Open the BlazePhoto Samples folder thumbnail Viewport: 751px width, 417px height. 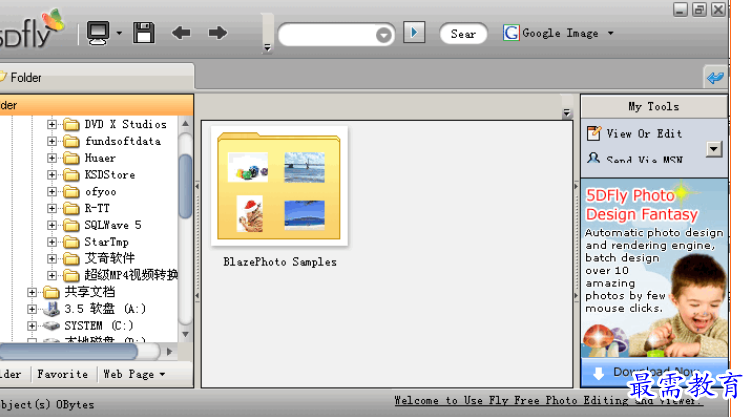pyautogui.click(x=279, y=186)
